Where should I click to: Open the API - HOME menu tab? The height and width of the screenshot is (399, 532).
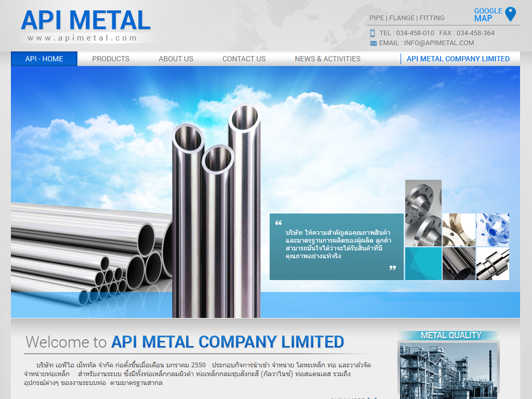pos(44,59)
